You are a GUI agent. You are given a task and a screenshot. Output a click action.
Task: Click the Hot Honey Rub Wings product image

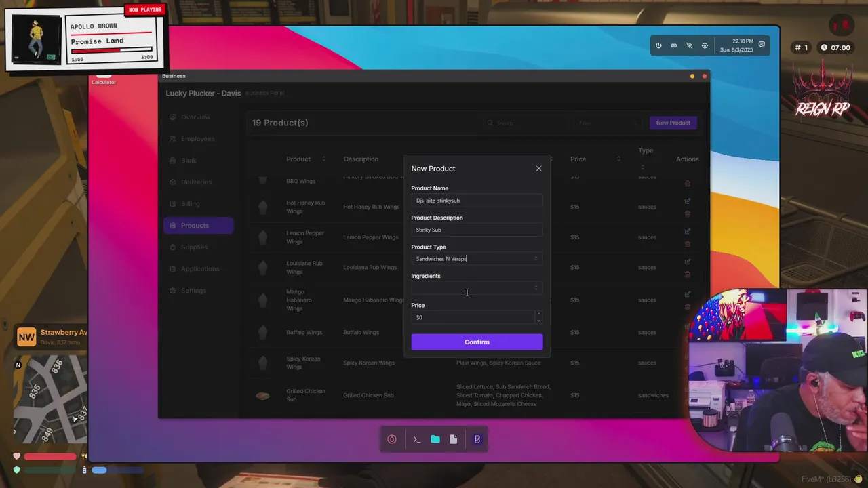click(x=262, y=207)
